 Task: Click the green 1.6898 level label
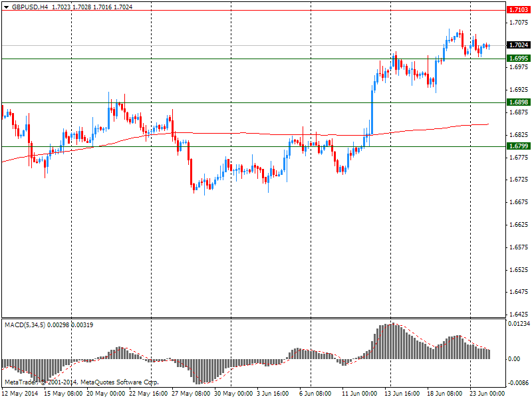coord(519,102)
